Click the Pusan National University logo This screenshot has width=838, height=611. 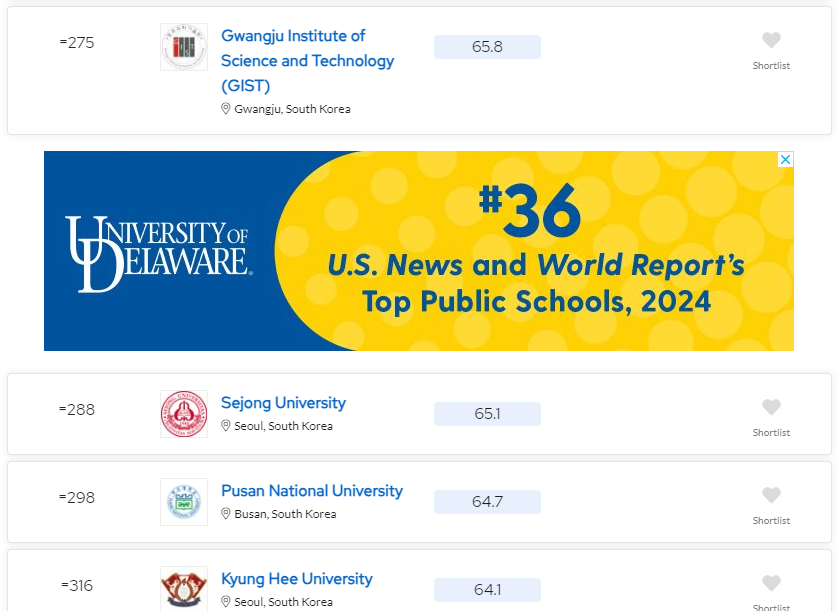[184, 502]
